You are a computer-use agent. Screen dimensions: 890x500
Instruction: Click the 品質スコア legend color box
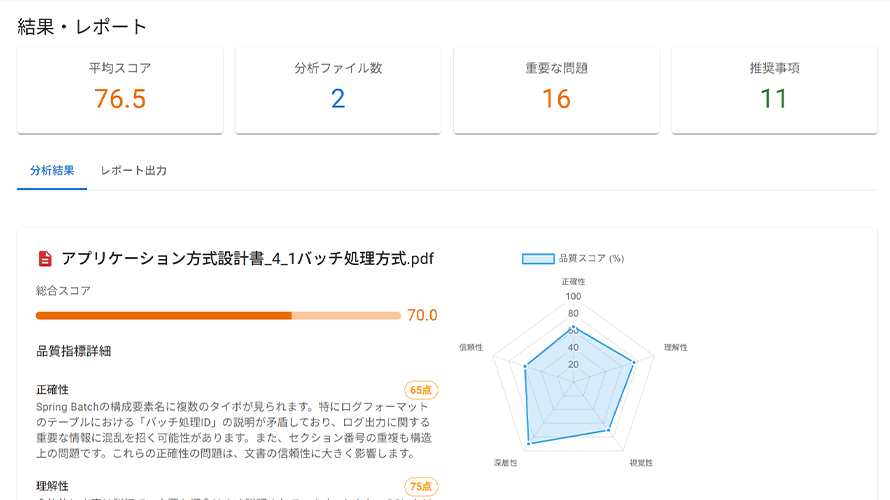[538, 258]
